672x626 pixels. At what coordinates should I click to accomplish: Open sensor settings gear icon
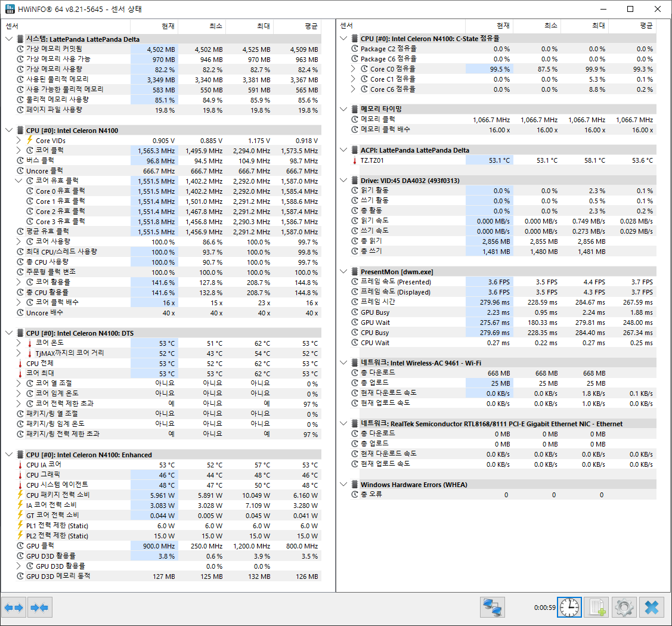click(x=624, y=607)
